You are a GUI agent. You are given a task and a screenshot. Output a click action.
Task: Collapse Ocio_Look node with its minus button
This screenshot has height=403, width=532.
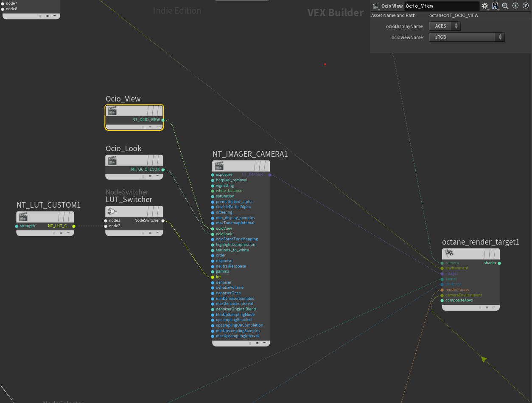157,176
